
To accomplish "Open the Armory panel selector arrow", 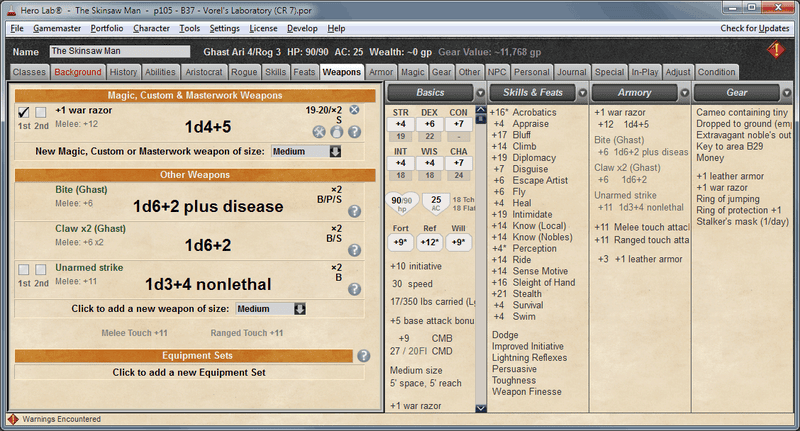I will click(x=685, y=93).
